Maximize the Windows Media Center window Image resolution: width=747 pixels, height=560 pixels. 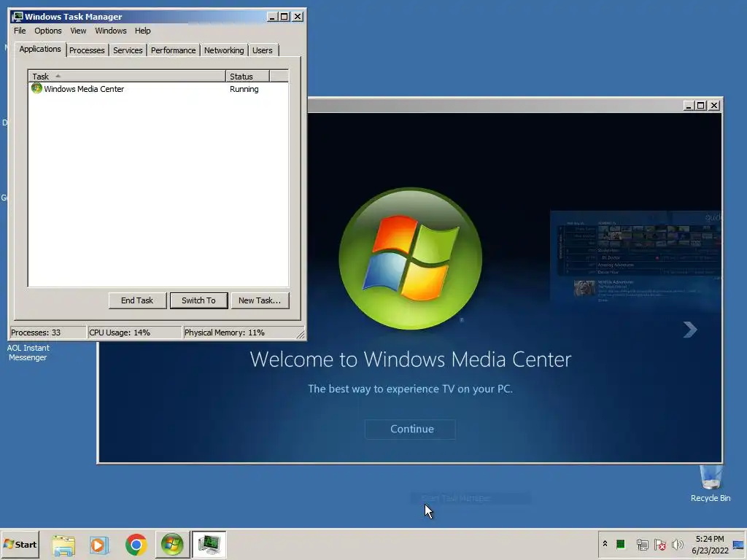(701, 105)
